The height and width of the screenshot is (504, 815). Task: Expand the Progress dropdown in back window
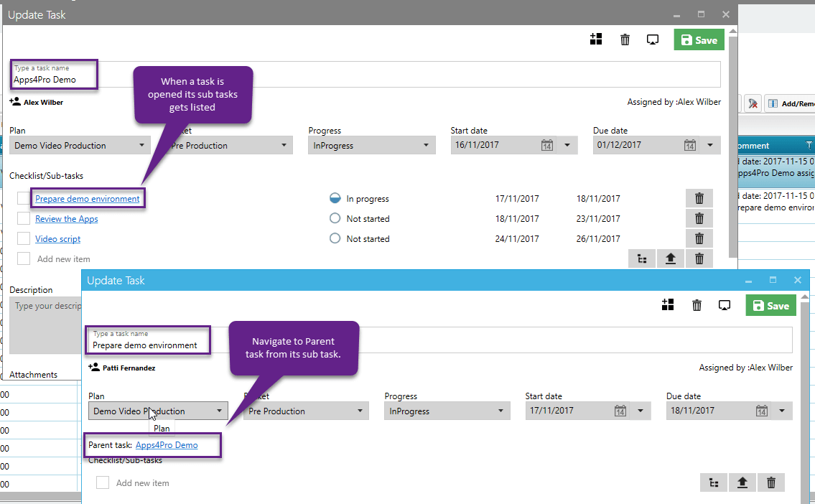coord(426,145)
